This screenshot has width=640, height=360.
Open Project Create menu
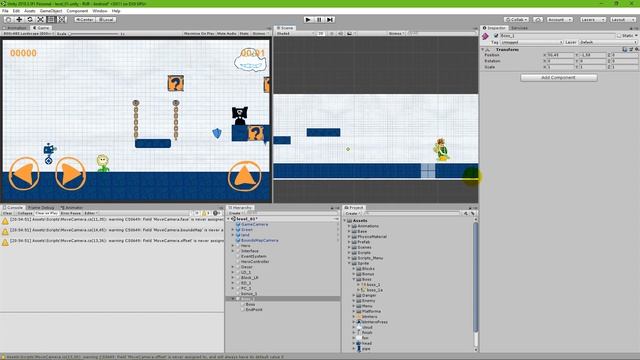click(352, 213)
